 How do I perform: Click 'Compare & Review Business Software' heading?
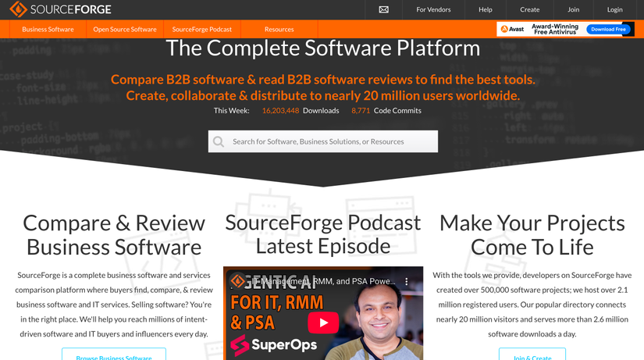tap(114, 235)
